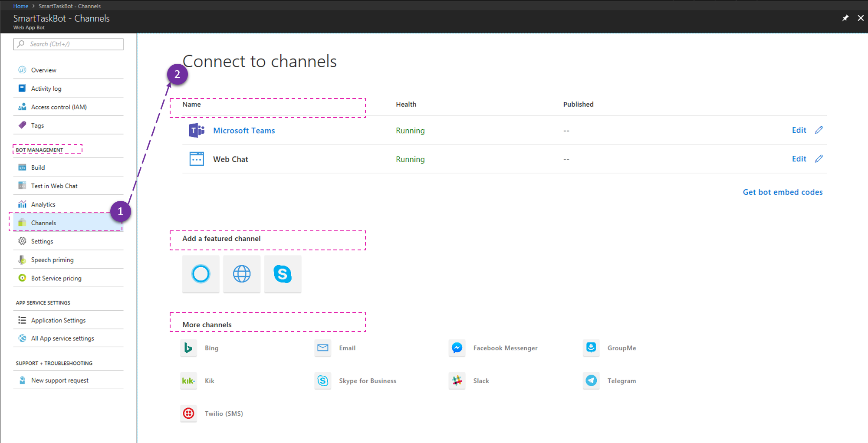868x443 pixels.
Task: Select the Bing channel icon
Action: pyautogui.click(x=188, y=348)
